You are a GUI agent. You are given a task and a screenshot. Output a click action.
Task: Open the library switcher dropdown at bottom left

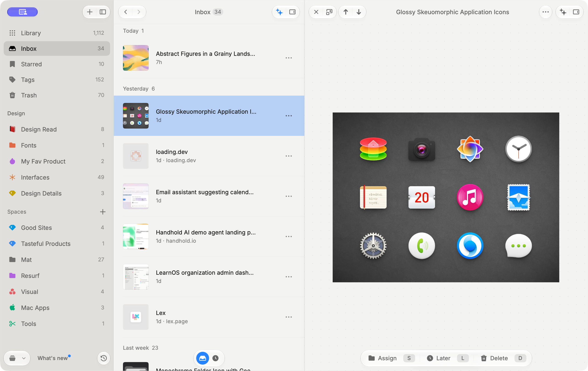pos(17,358)
